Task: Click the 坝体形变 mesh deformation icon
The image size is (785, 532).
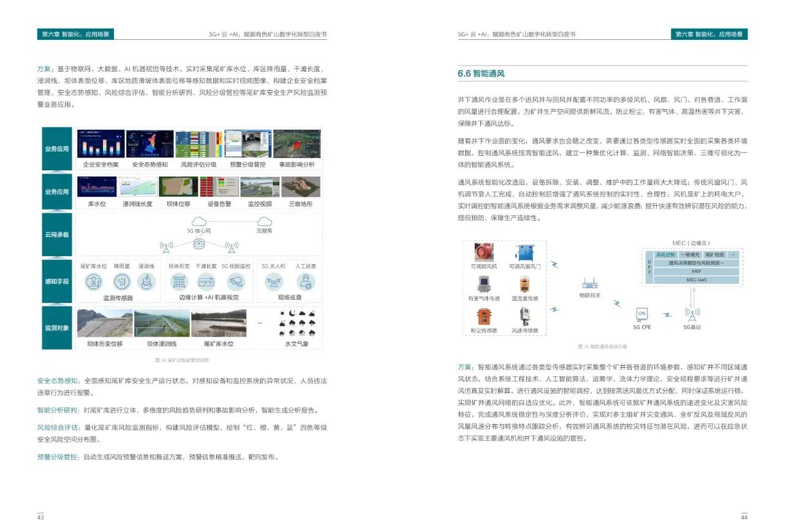Action: [x=180, y=281]
